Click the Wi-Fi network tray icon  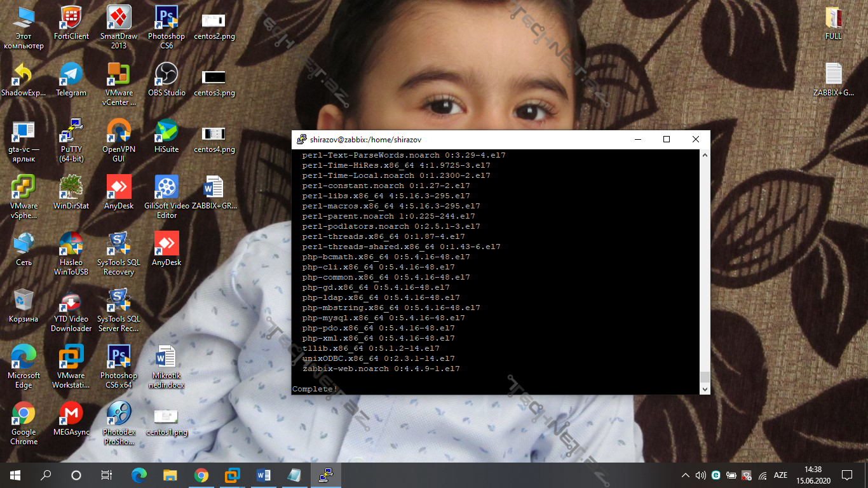tap(763, 475)
